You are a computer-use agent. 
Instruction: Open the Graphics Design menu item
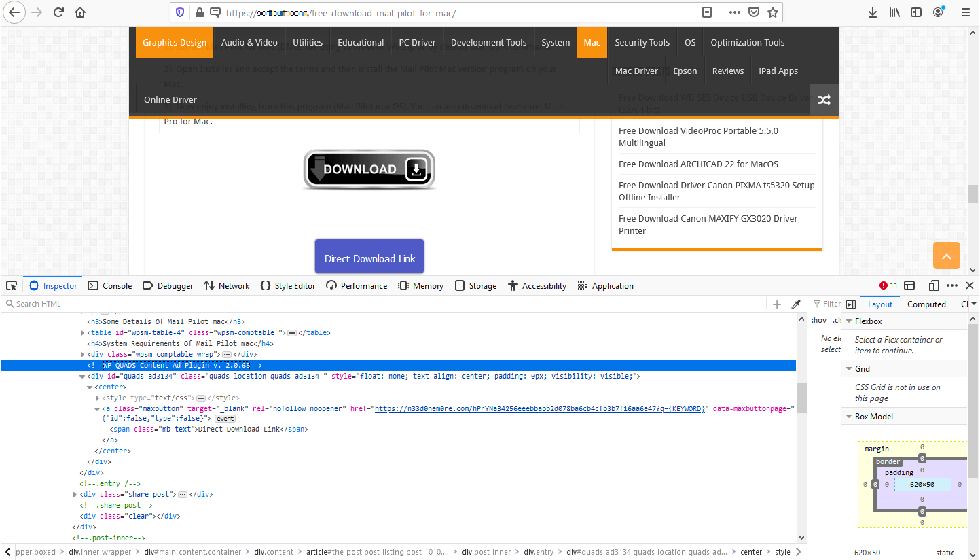[175, 42]
